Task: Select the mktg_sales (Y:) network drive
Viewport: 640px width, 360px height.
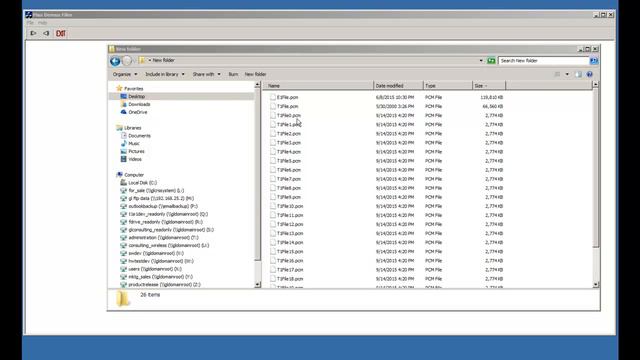Action: pyautogui.click(x=160, y=277)
